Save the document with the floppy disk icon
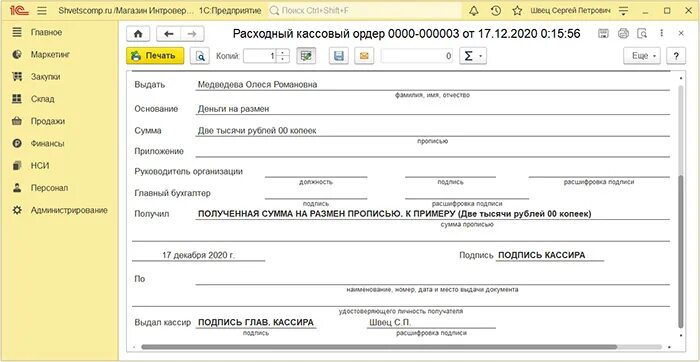Viewport: 700px width, 362px height. (x=339, y=56)
